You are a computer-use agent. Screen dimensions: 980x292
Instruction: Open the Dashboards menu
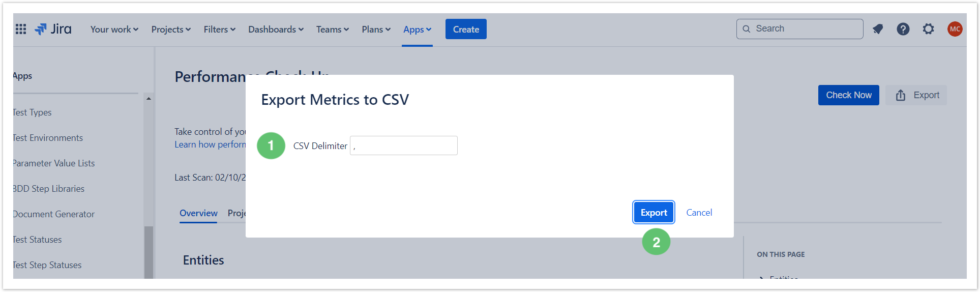click(x=276, y=30)
